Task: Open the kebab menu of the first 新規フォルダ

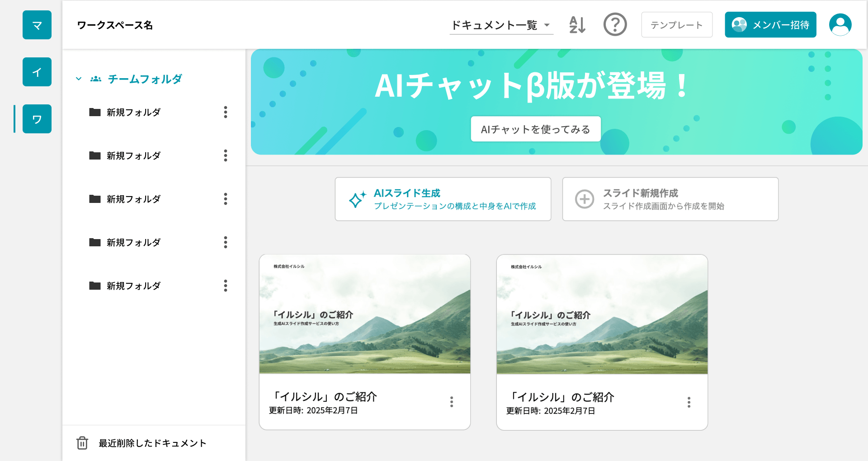Action: [225, 113]
